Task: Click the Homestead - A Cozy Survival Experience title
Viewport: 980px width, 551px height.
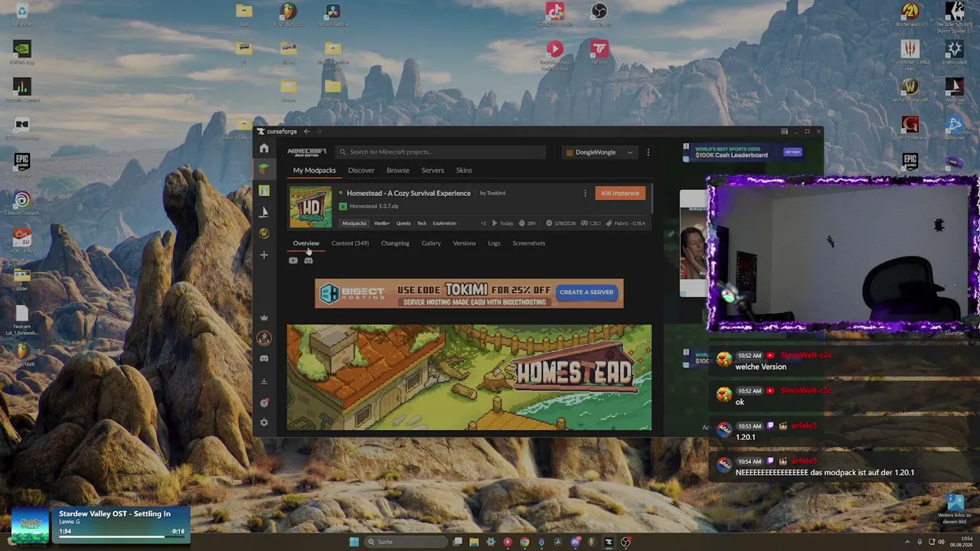Action: click(409, 194)
